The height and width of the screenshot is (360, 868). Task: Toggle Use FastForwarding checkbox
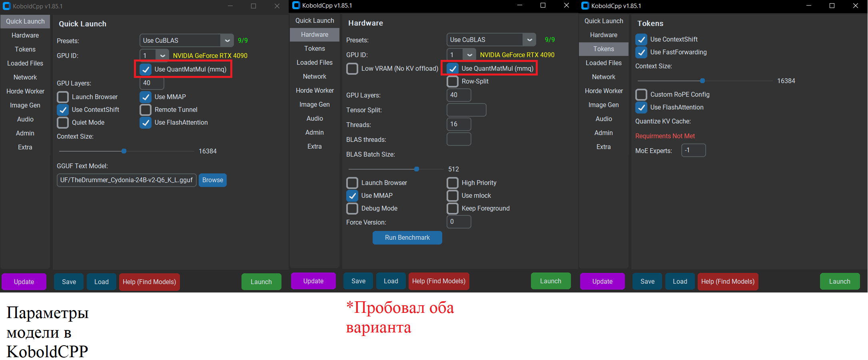click(x=641, y=52)
